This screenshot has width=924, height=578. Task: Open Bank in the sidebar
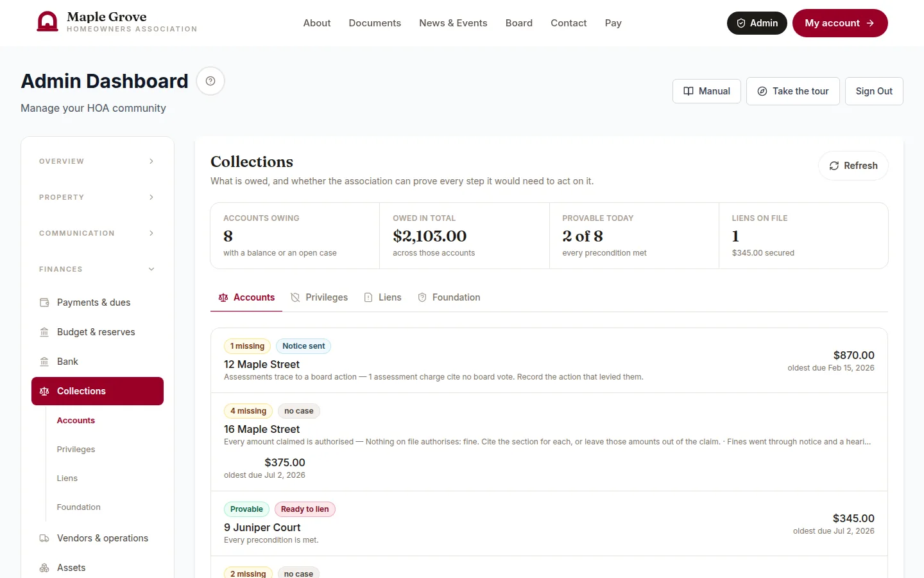(98, 362)
